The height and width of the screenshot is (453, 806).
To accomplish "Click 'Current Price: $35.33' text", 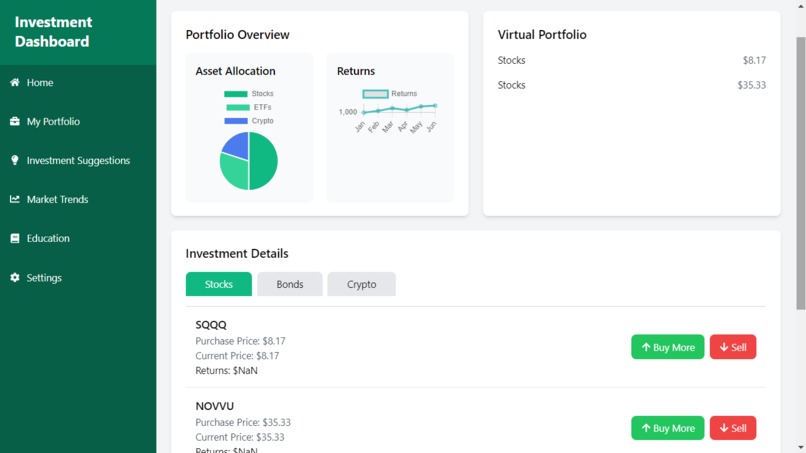I will (x=240, y=437).
